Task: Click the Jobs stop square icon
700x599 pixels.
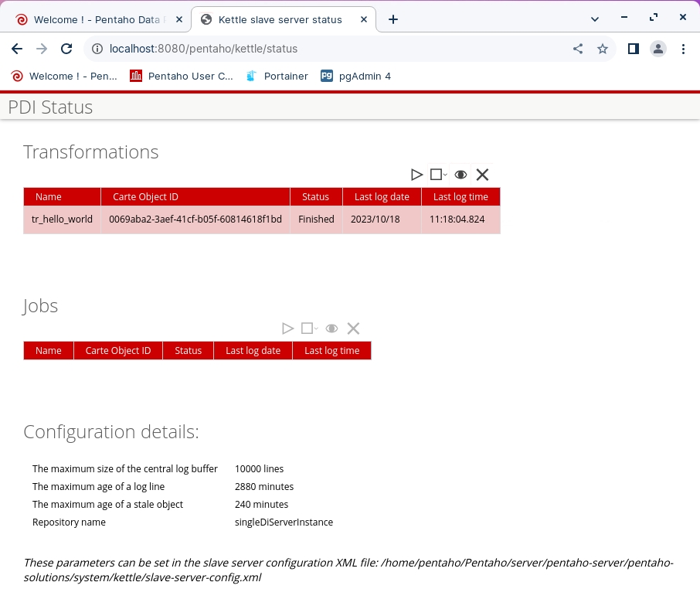Action: click(308, 328)
